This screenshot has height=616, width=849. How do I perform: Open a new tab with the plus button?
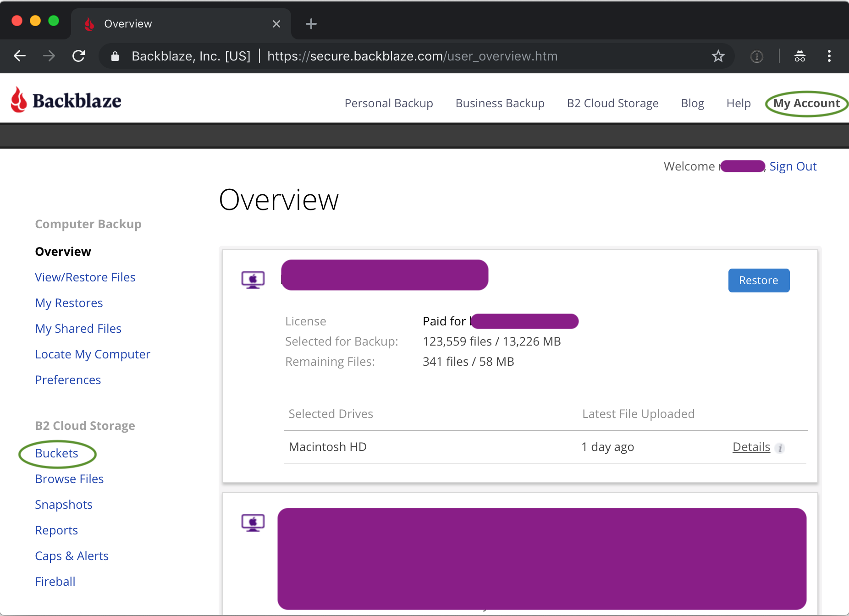click(x=311, y=24)
